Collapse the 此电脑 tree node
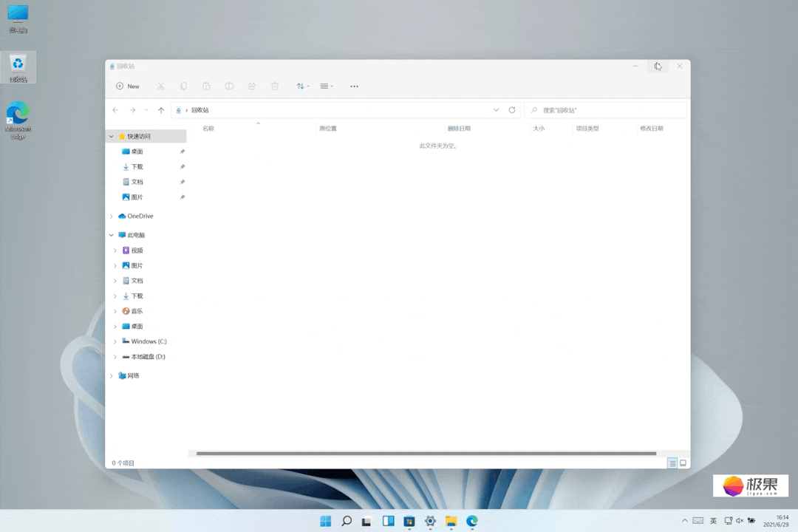The height and width of the screenshot is (532, 798). click(112, 235)
